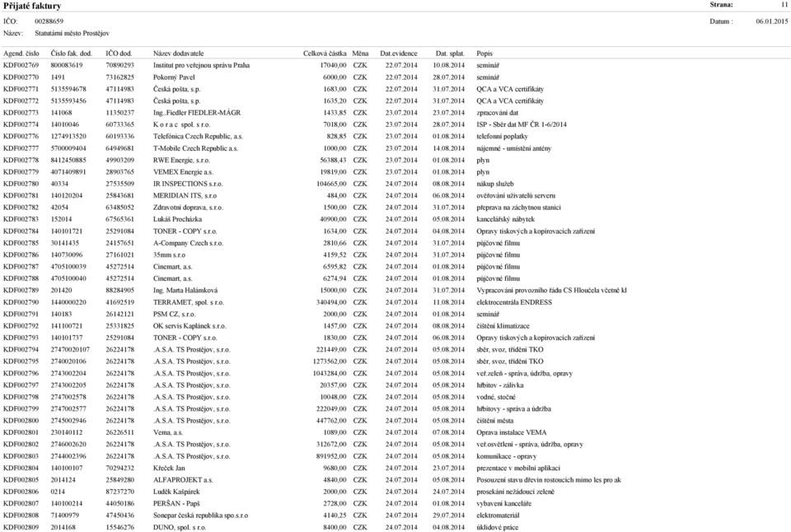Click VEMEX Energie a.s. supplier

[x=183, y=172]
